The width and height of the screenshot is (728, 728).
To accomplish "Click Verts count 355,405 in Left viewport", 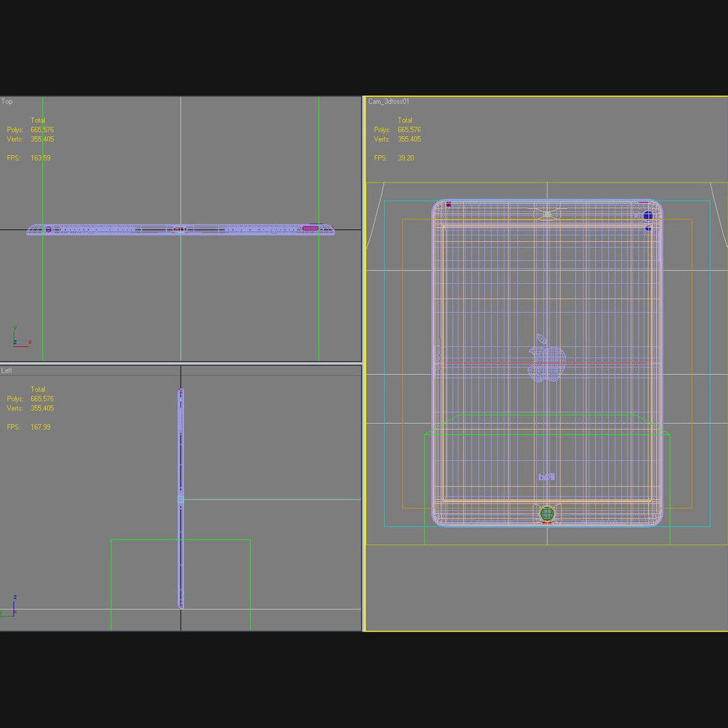I will 42,408.
